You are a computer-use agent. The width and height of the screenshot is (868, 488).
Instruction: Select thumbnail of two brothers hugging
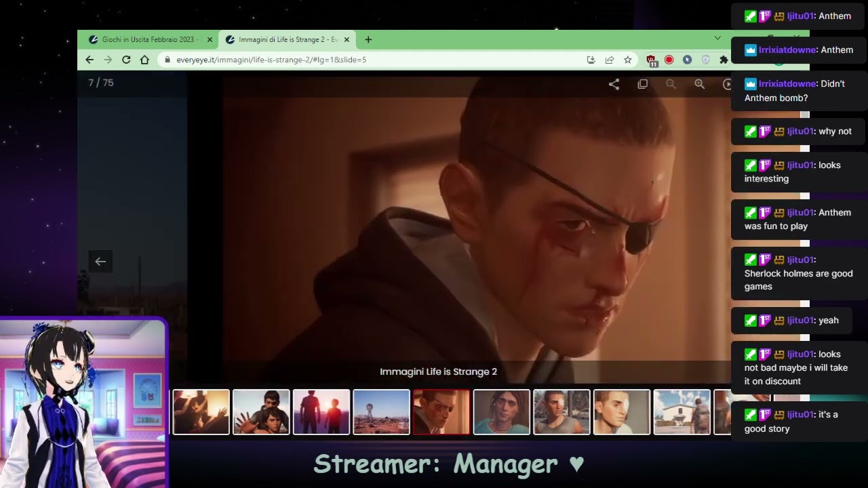pyautogui.click(x=261, y=411)
